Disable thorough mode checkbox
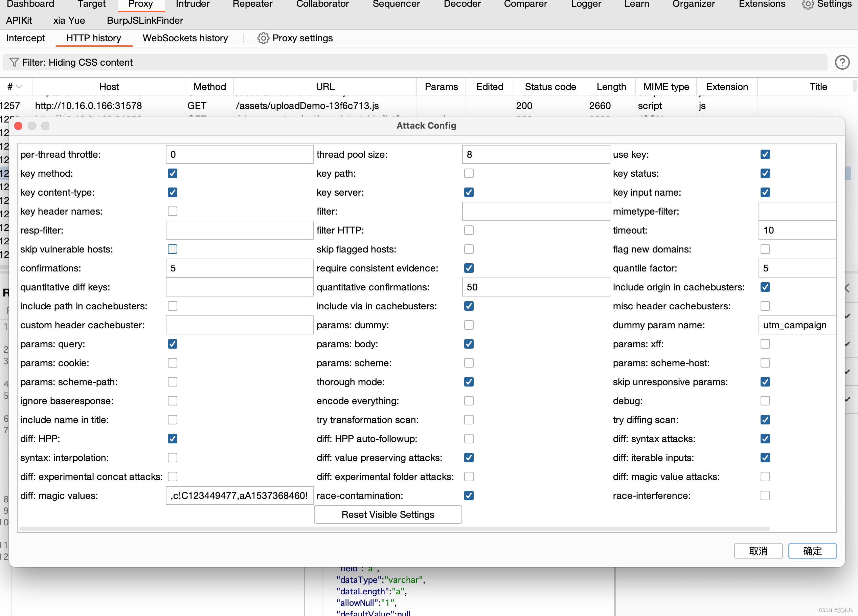 tap(469, 382)
